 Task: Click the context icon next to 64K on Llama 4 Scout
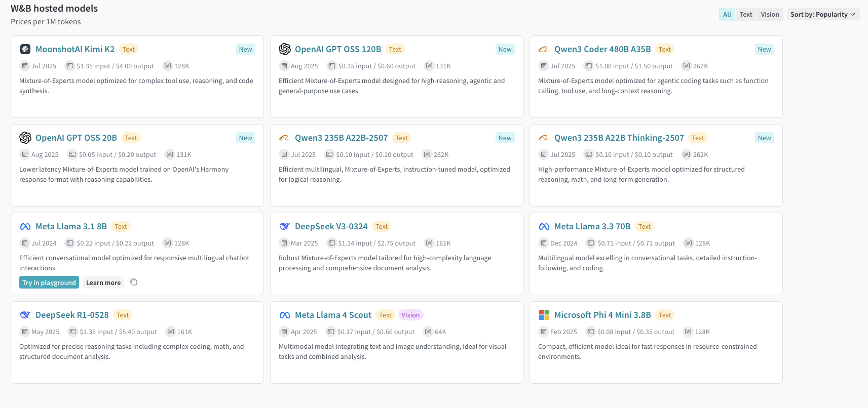[x=428, y=332]
